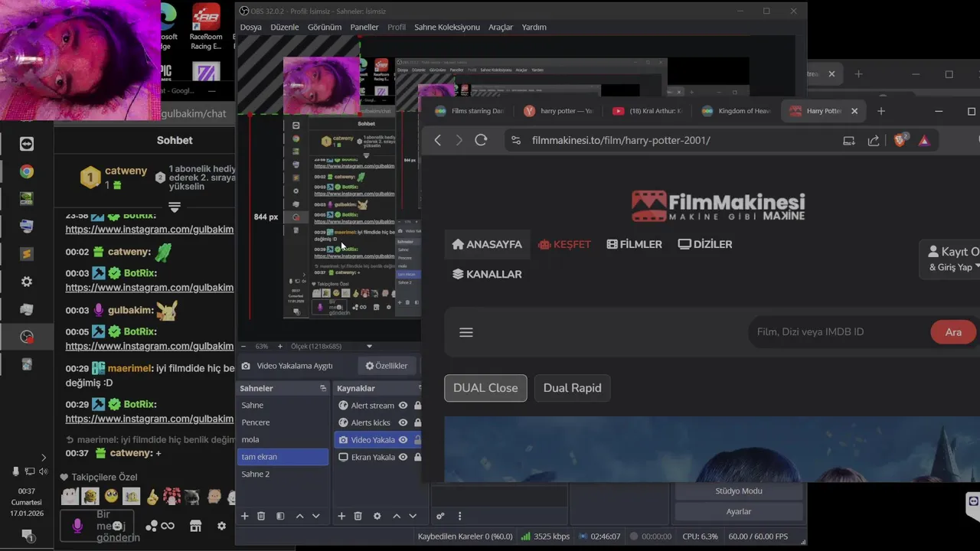Switch to Kral Arthur YouTube tab
Image resolution: width=980 pixels, height=551 pixels.
click(x=648, y=111)
